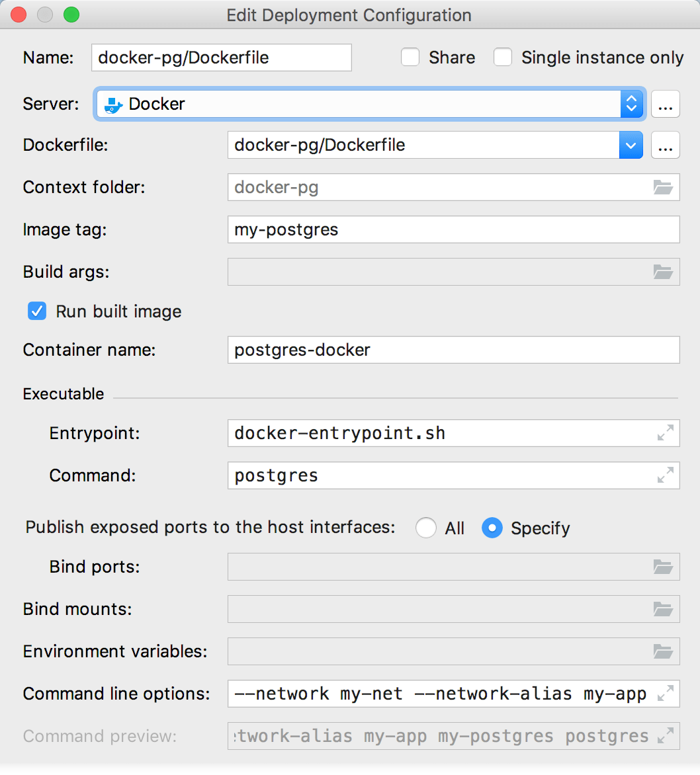
Task: Click the Command text field
Action: coord(454,475)
